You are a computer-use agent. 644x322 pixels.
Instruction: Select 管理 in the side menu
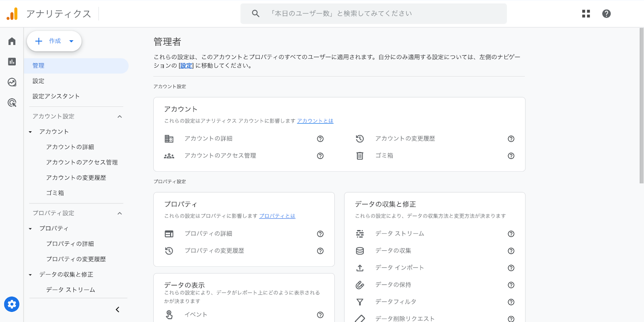(76, 66)
